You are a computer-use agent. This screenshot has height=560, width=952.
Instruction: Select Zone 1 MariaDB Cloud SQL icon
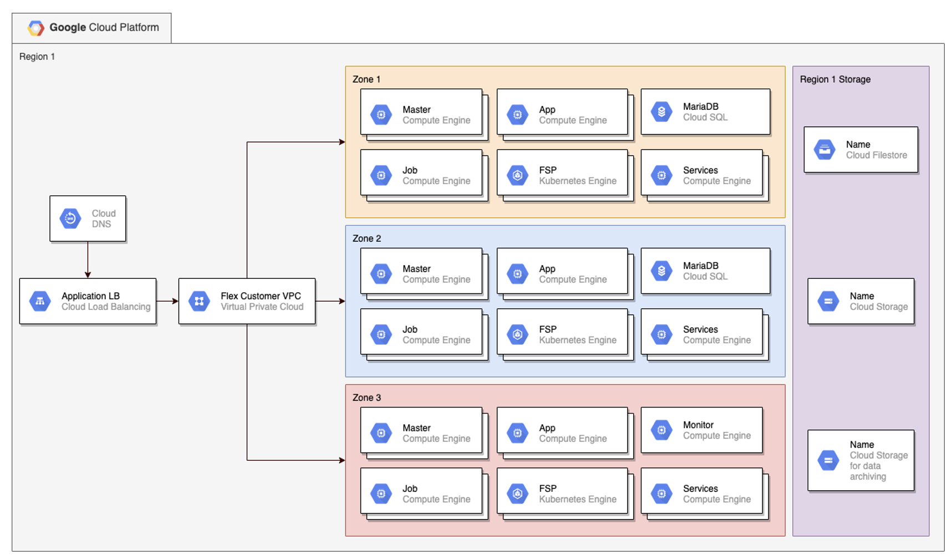click(x=661, y=111)
